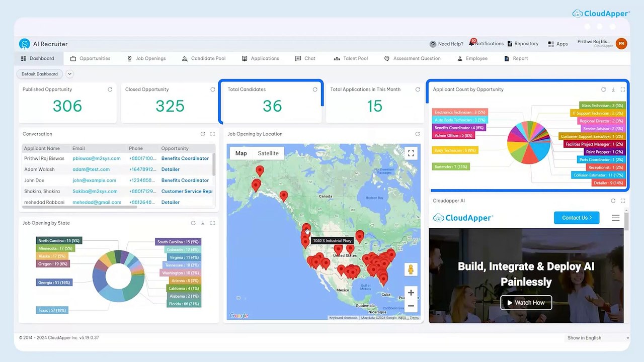Sort by the Applicant Name column header

[42, 148]
